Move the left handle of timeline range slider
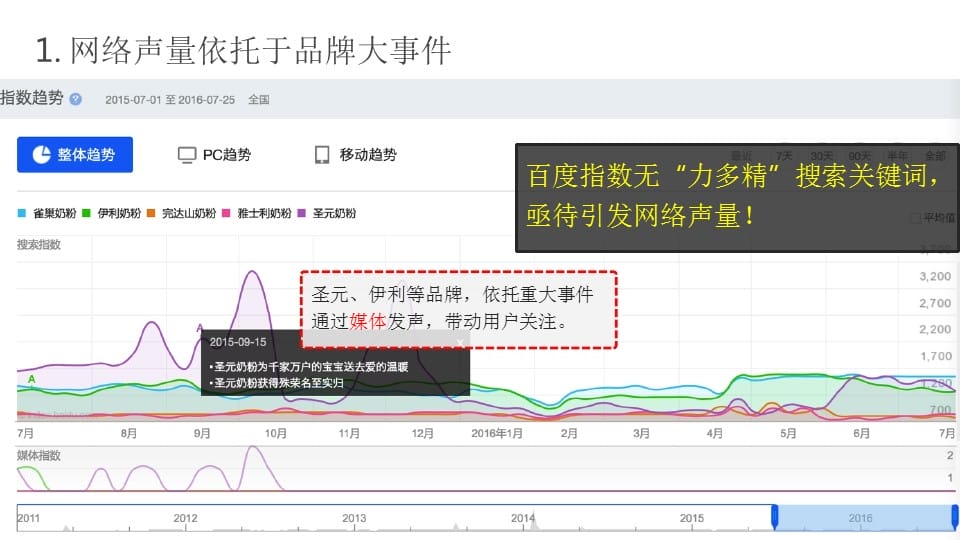 pyautogui.click(x=774, y=517)
